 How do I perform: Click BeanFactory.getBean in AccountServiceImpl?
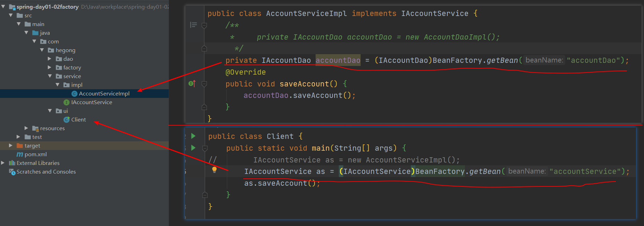pyautogui.click(x=475, y=60)
